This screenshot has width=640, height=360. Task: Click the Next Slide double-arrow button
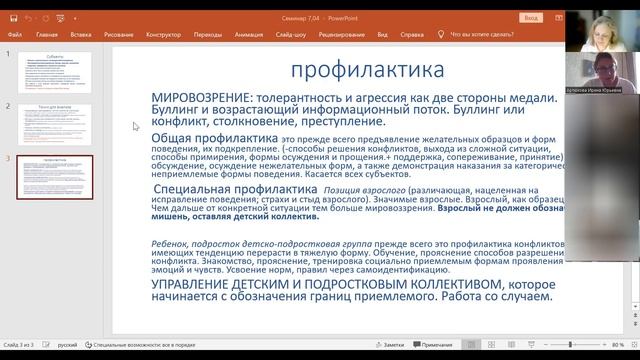tap(635, 324)
